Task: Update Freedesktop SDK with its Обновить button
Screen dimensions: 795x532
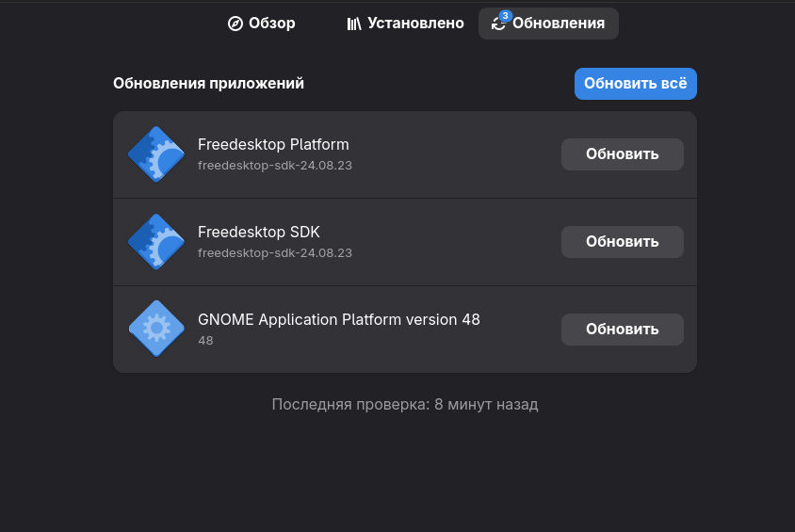Action: click(x=622, y=242)
